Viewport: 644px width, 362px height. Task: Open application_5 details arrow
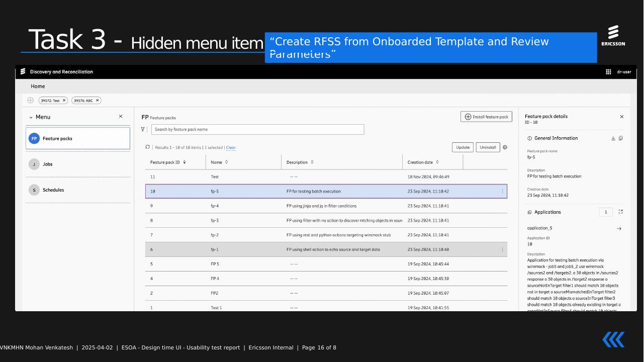(619, 228)
